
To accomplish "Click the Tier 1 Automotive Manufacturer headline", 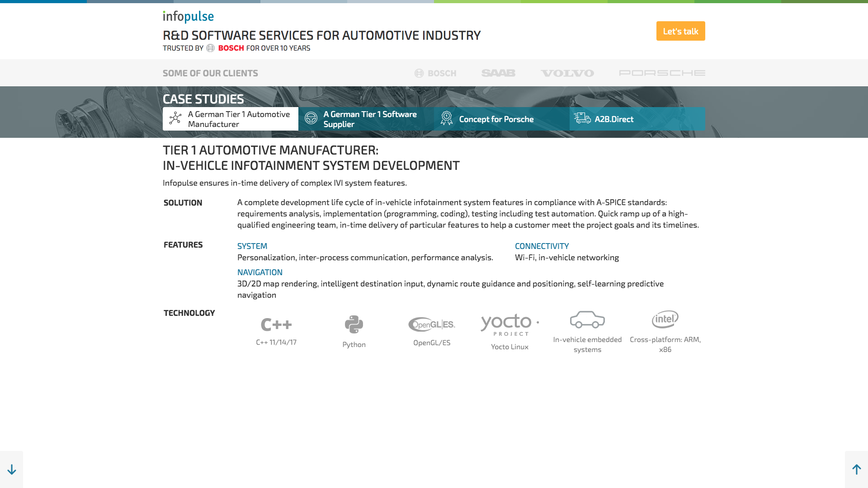I will coord(311,158).
